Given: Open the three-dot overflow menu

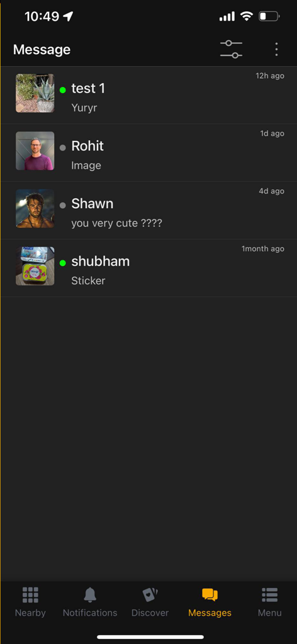Looking at the screenshot, I should pos(276,49).
